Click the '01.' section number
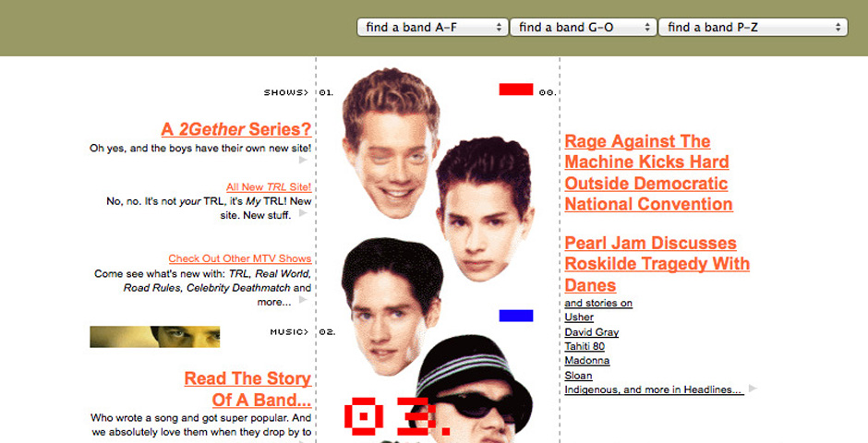Viewport: 868px width, 443px height. tap(326, 92)
